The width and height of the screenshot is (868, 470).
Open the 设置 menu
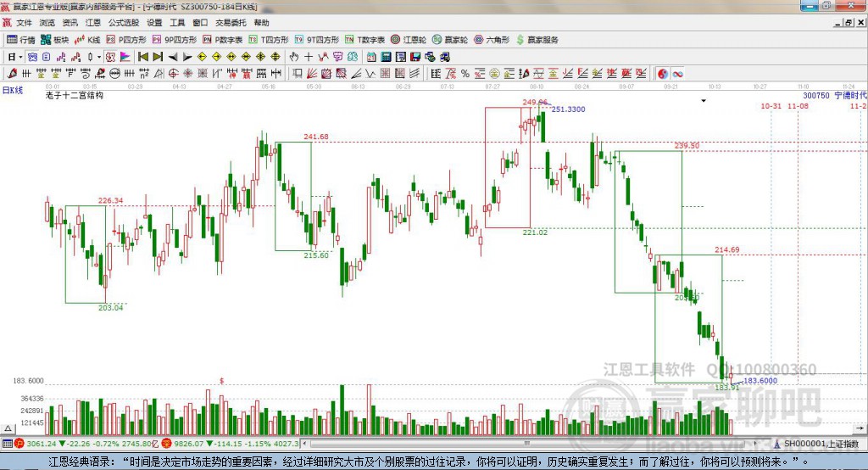[x=154, y=23]
